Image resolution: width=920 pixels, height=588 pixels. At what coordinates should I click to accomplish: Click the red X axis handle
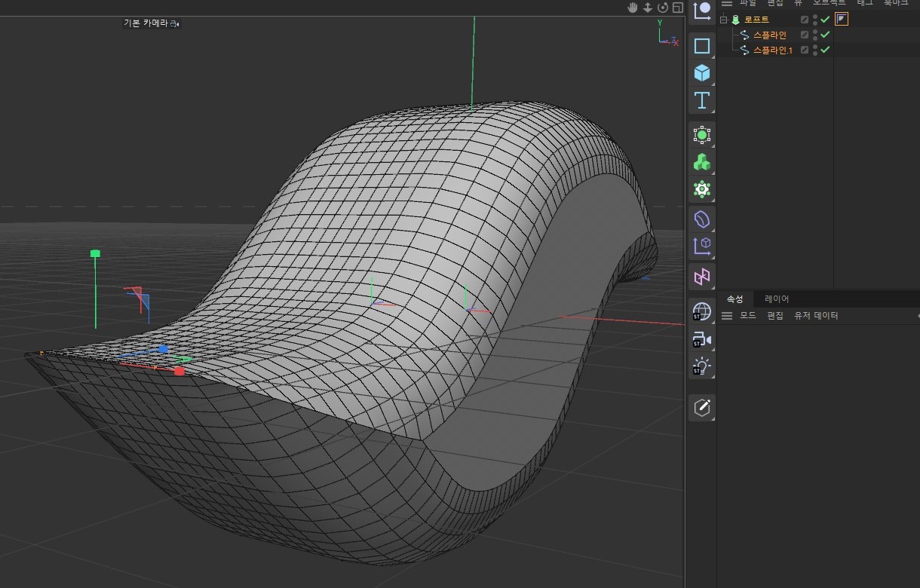(x=179, y=371)
